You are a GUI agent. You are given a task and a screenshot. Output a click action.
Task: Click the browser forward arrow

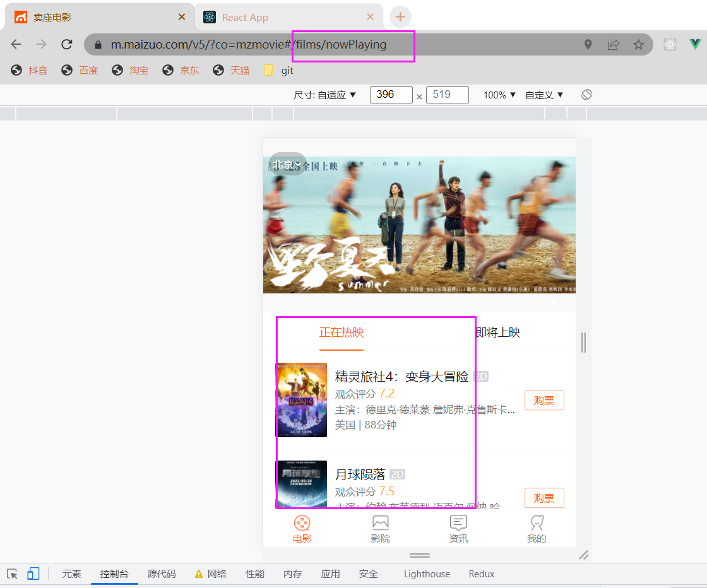pos(42,44)
